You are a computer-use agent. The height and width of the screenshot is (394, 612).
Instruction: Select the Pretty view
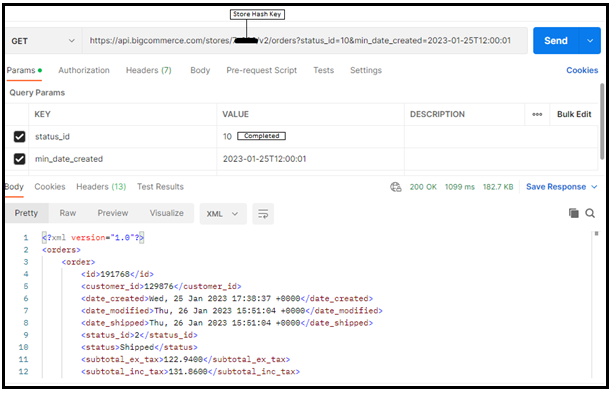pos(27,213)
